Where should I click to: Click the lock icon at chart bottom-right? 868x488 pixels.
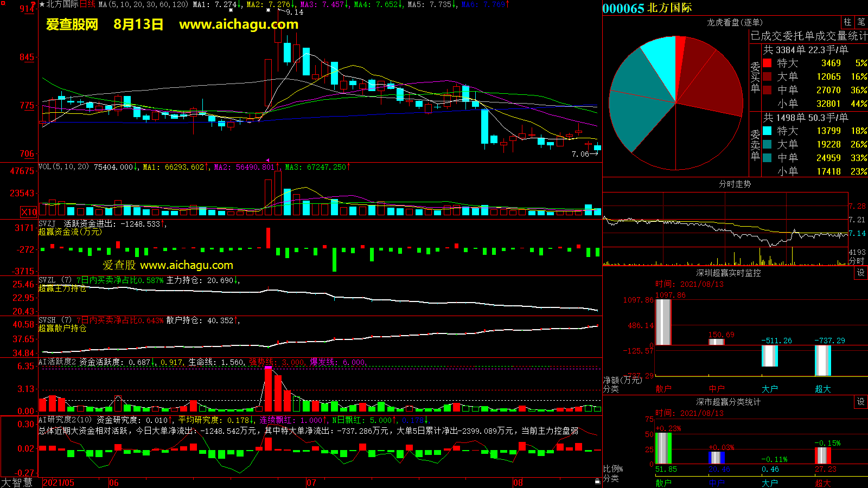click(597, 481)
